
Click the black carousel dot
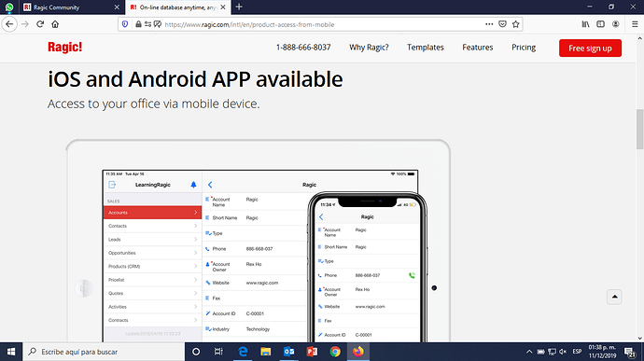click(x=434, y=288)
